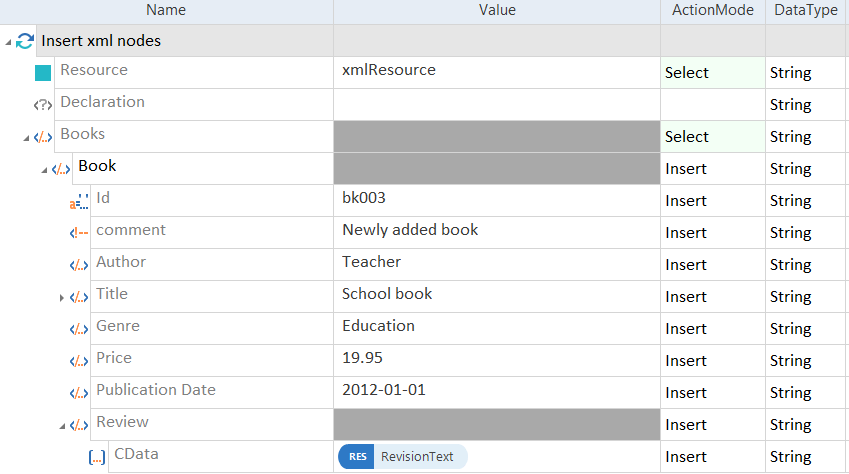Image resolution: width=849 pixels, height=474 pixels.
Task: Open the ActionMode Select cell for Books
Action: (x=712, y=137)
